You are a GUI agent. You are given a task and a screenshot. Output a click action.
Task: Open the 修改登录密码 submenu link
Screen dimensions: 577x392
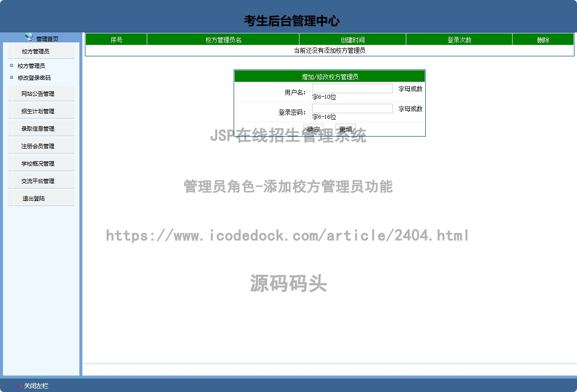[x=34, y=78]
